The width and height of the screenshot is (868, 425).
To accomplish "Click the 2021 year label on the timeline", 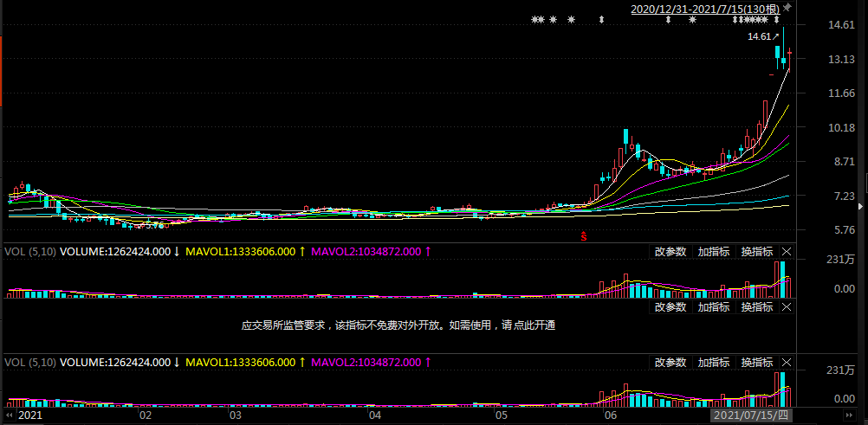I will tap(30, 415).
